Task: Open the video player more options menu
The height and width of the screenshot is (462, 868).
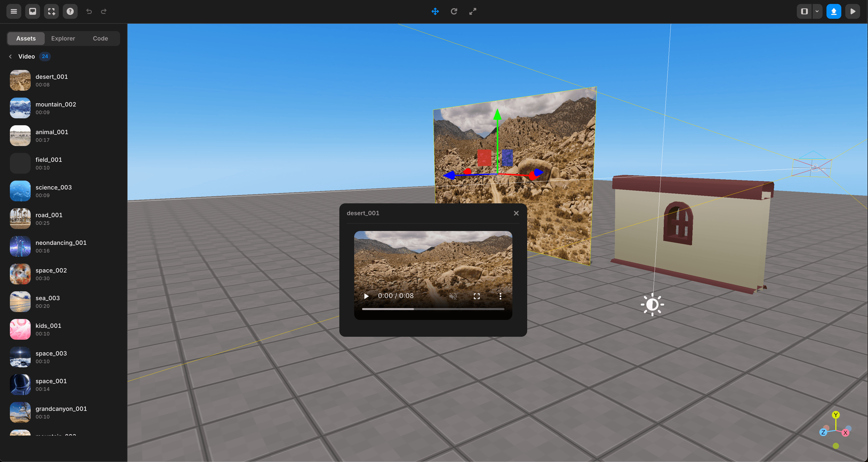Action: point(500,296)
